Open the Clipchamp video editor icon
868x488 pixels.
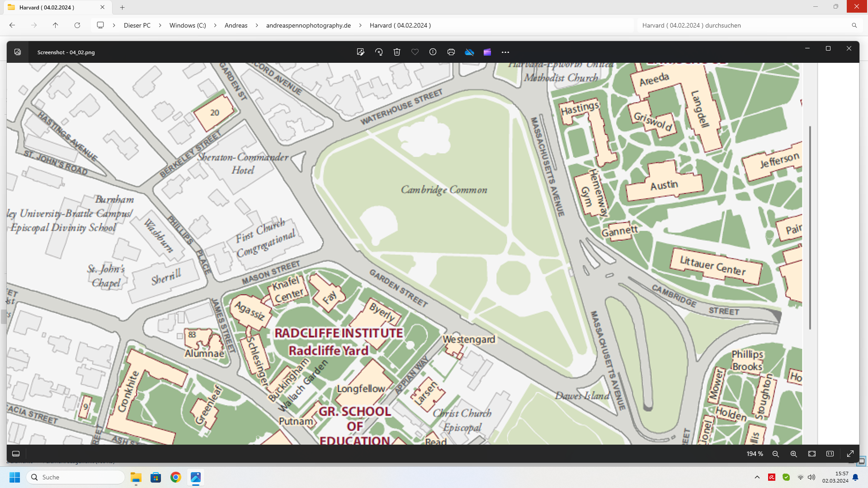click(x=487, y=52)
